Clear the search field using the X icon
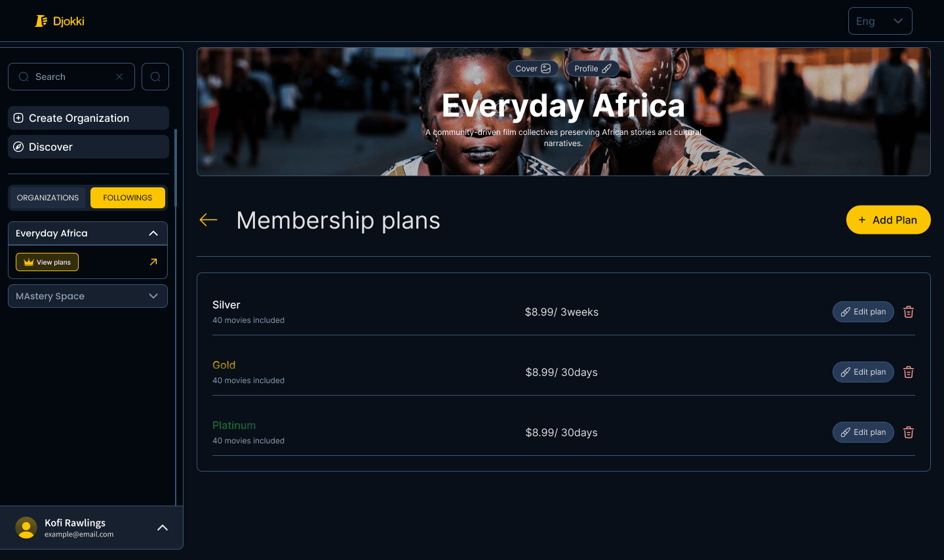This screenshot has height=560, width=944. coord(119,77)
